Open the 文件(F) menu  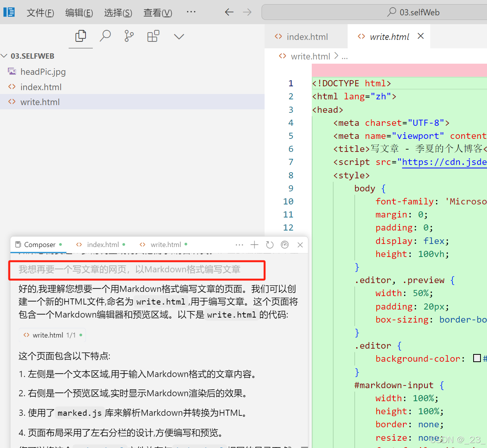point(40,13)
